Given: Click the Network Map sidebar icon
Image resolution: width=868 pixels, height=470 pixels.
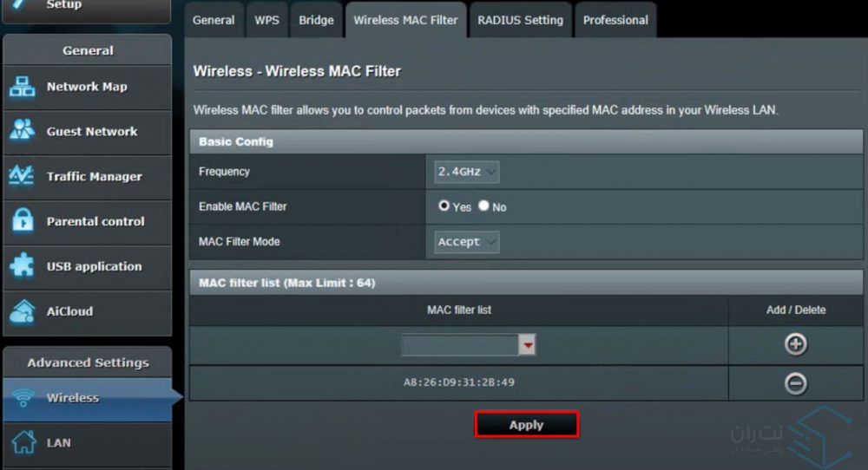Looking at the screenshot, I should (22, 87).
